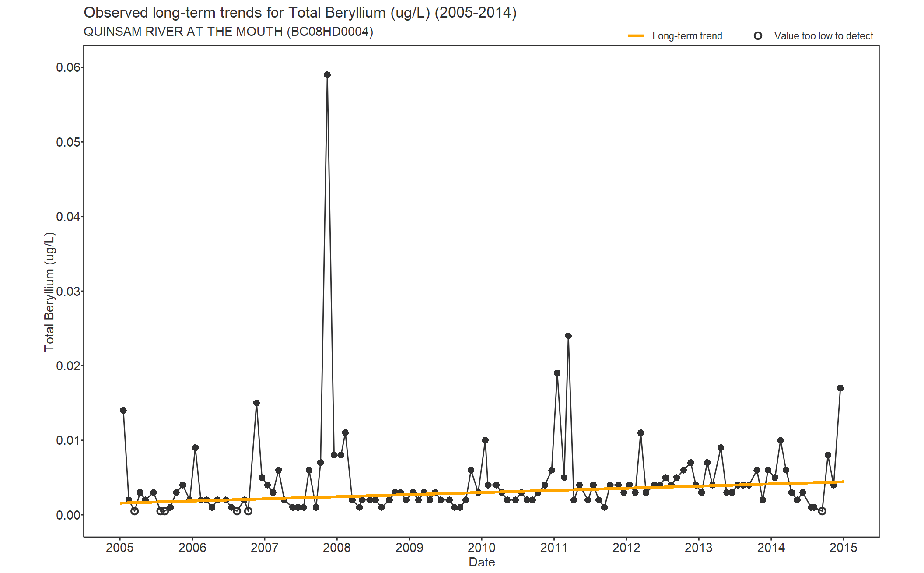Viewport: 924px width, 573px height.
Task: Click the orange Long-term trend legend line
Action: [636, 36]
